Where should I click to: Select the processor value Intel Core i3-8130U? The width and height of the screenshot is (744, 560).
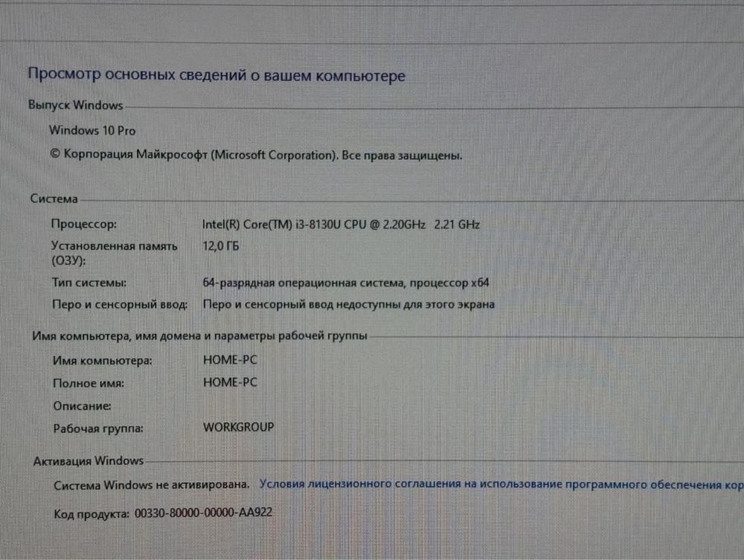click(341, 225)
